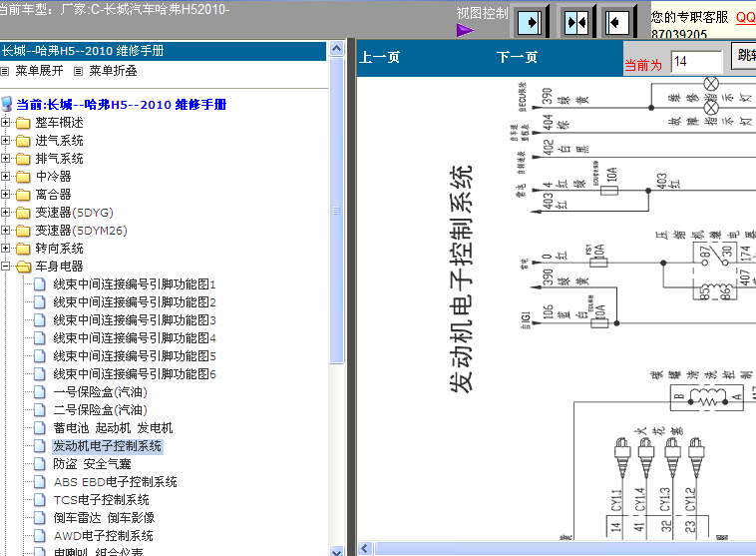Open the 防盗 安全气囊 page

(92, 464)
